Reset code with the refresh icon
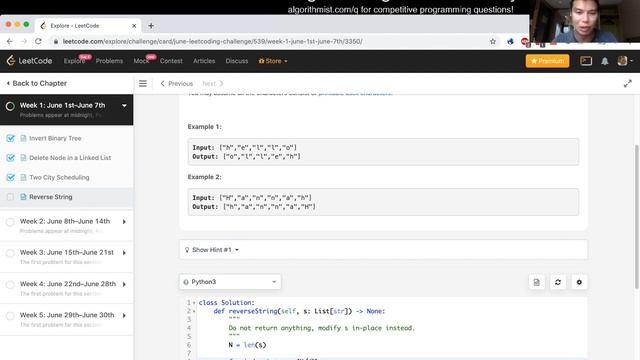640x360 pixels. [x=558, y=282]
